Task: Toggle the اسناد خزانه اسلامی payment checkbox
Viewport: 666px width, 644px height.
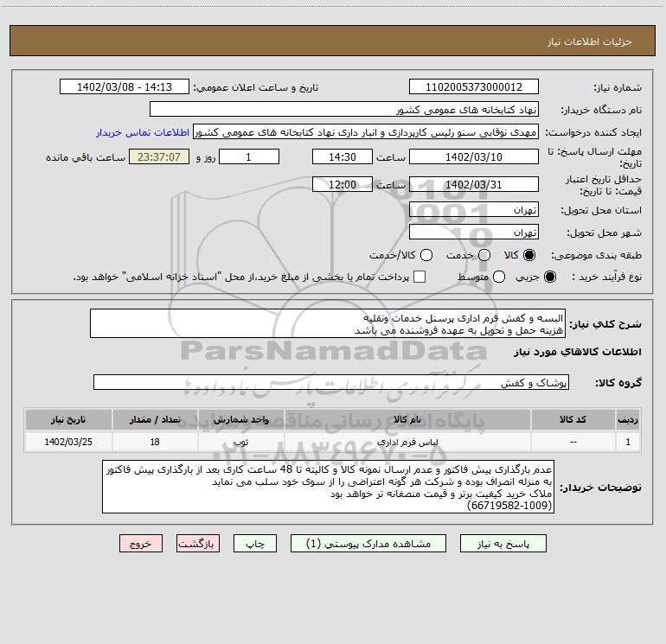Action: pos(419,277)
